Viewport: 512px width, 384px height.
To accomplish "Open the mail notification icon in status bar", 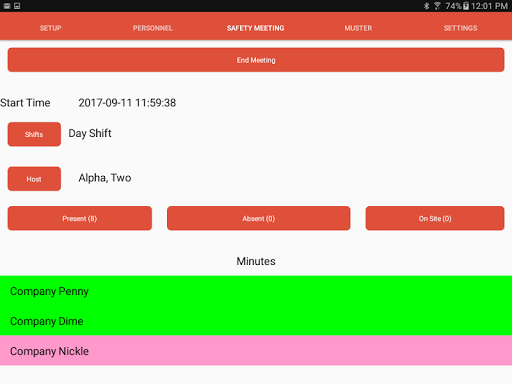I will coord(7,6).
